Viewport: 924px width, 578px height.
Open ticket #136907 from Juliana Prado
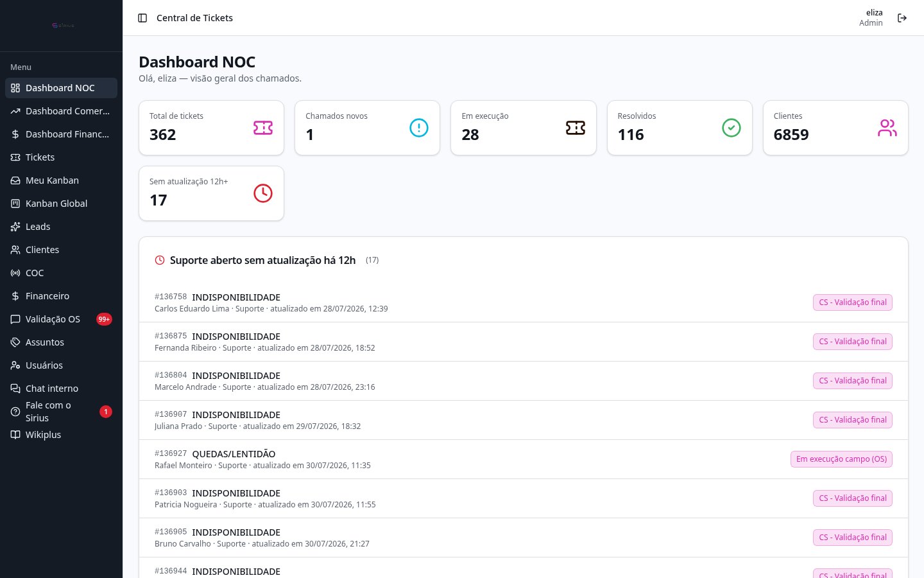point(524,420)
